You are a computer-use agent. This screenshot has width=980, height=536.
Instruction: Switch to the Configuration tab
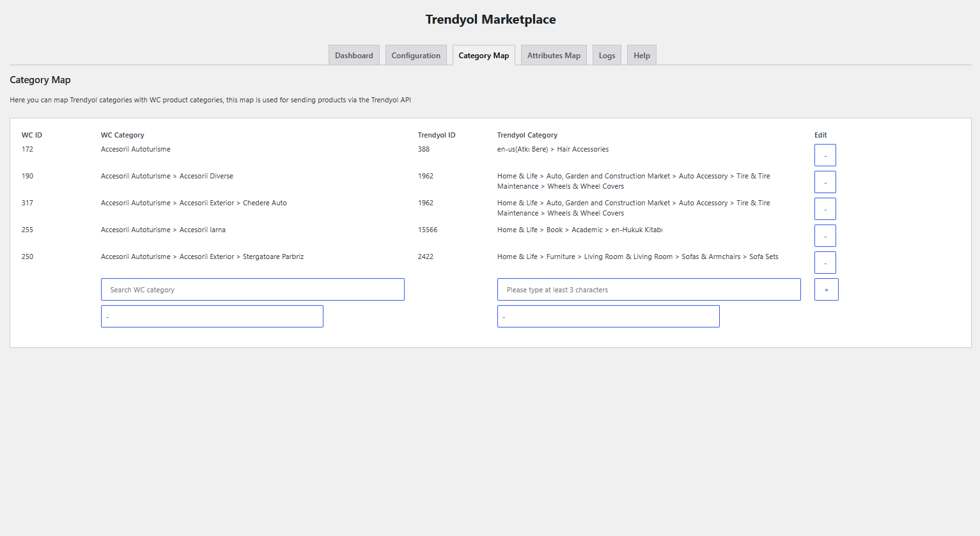(416, 56)
